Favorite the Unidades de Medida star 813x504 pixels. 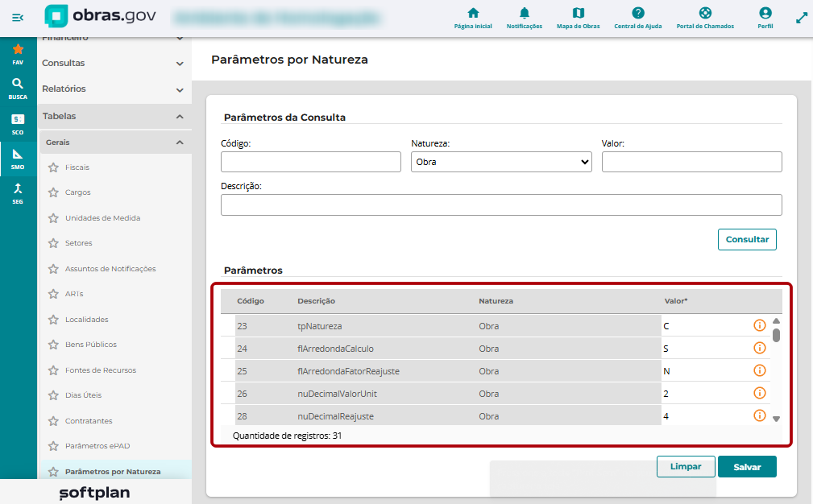pos(53,218)
